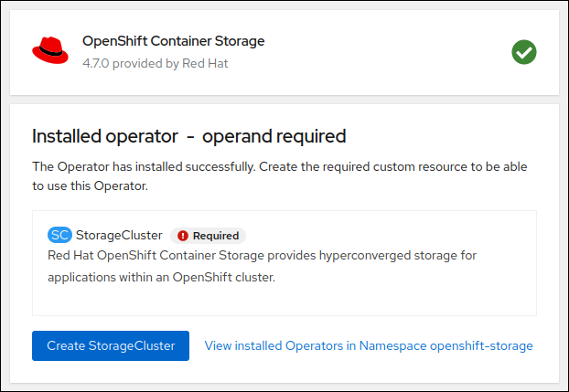Screen dimensions: 569x392
Task: Click the Required status label text
Action: 216,236
